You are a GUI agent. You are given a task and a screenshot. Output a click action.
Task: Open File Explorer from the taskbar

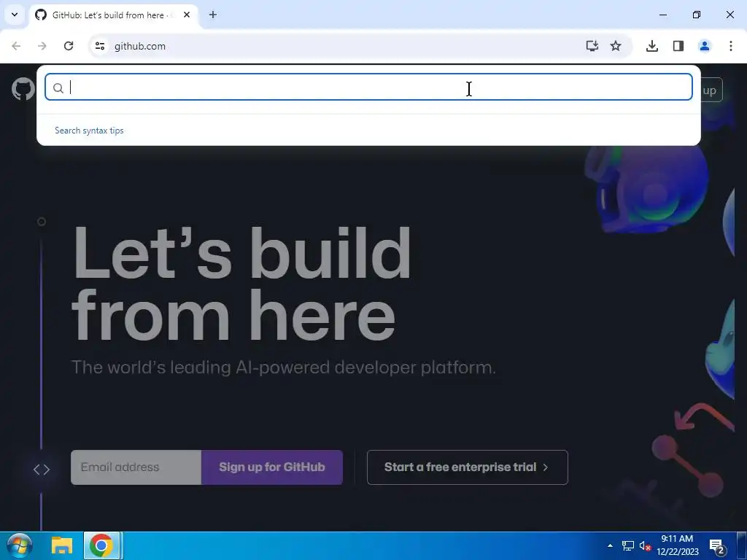point(62,545)
